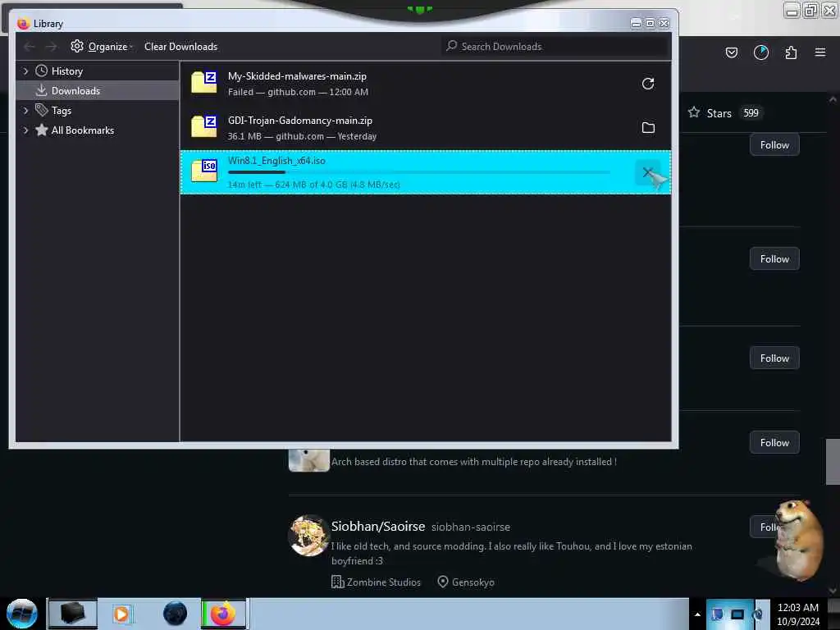Click the Library forward arrow
Image resolution: width=840 pixels, height=630 pixels.
click(51, 47)
